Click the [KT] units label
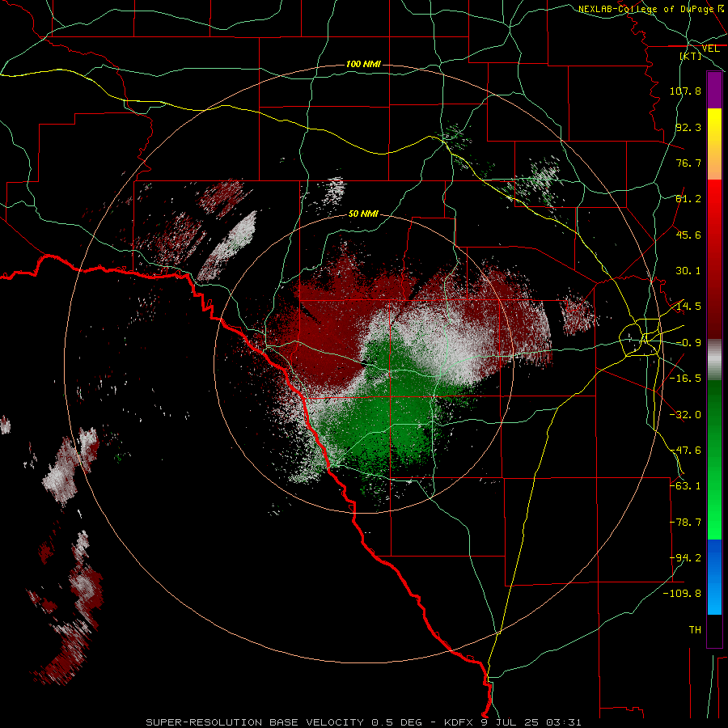Viewport: 728px width, 728px height. (x=691, y=56)
